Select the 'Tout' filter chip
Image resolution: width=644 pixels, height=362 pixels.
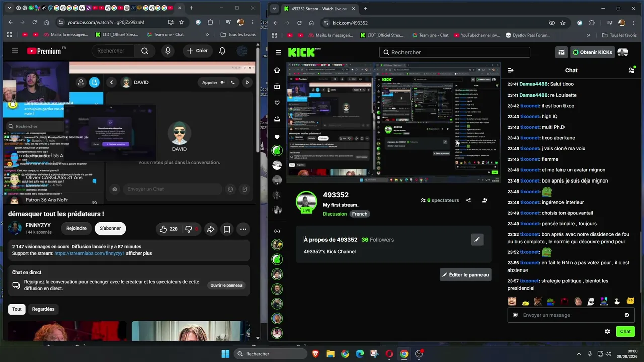(17, 309)
